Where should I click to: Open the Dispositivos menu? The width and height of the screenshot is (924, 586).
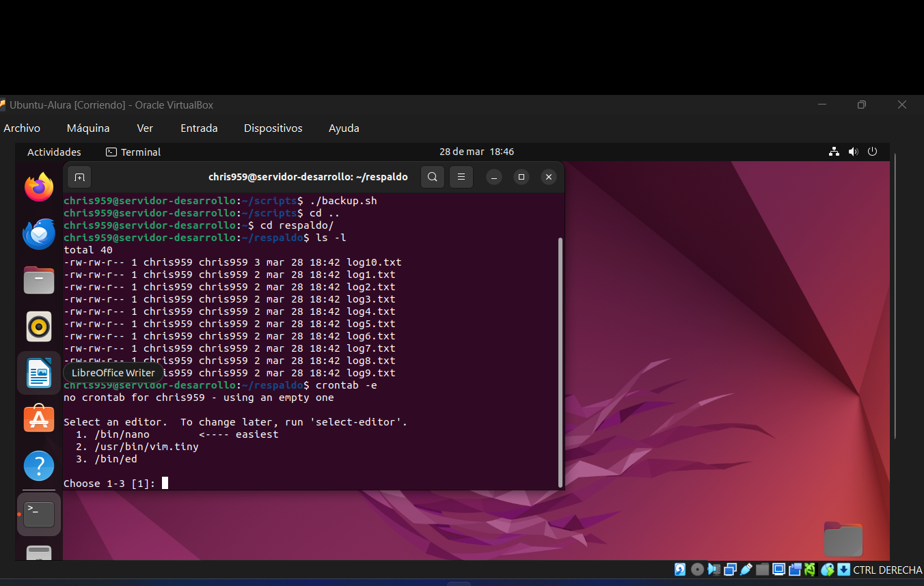pos(273,128)
